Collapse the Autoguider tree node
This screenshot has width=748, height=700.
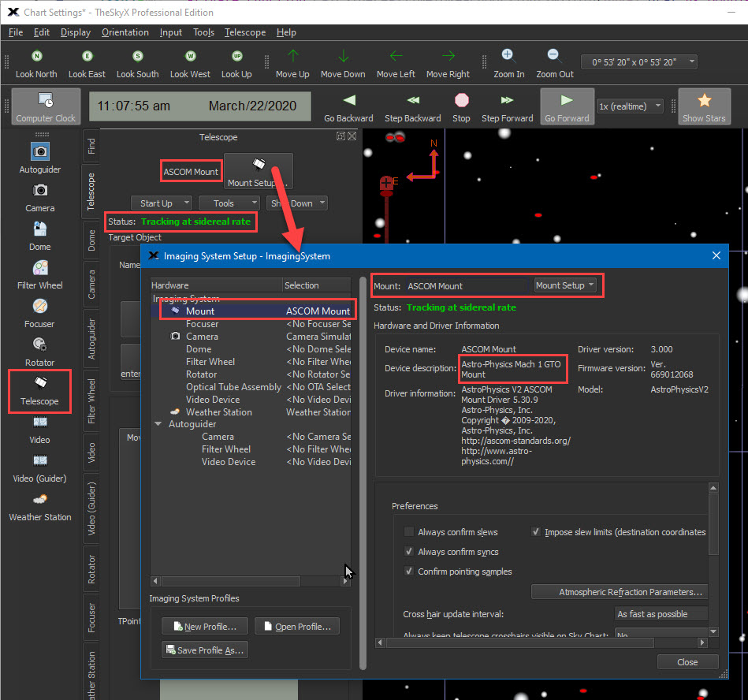pos(158,424)
